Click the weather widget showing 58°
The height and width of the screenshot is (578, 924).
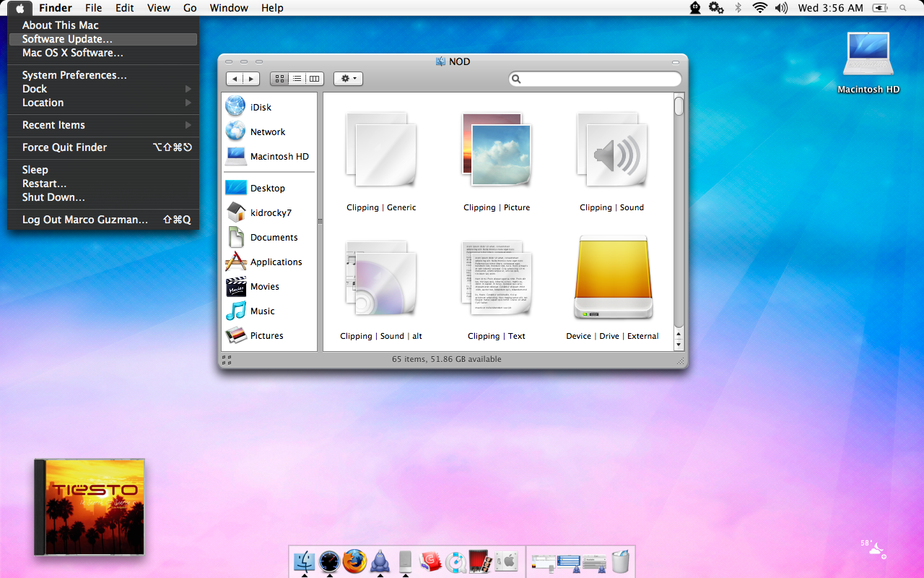coord(873,548)
